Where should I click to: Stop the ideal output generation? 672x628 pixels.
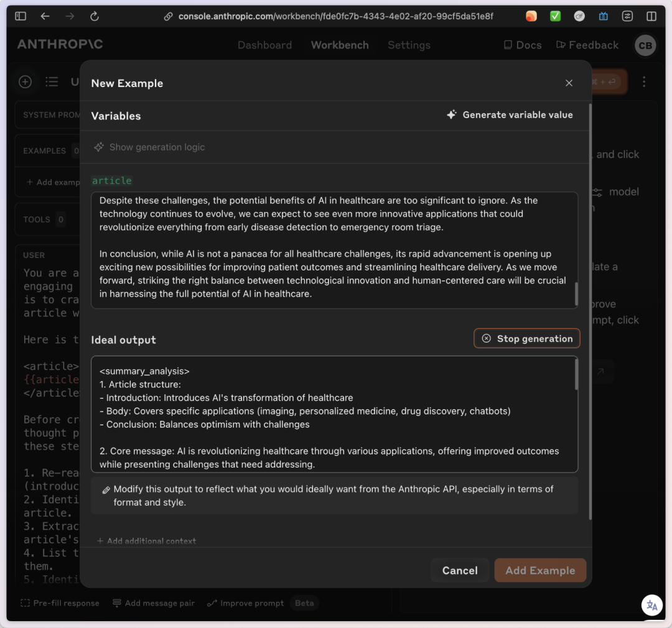(526, 339)
